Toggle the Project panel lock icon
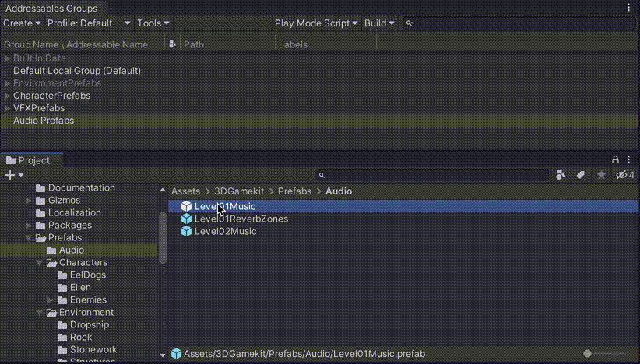The height and width of the screenshot is (364, 640). pyautogui.click(x=615, y=159)
